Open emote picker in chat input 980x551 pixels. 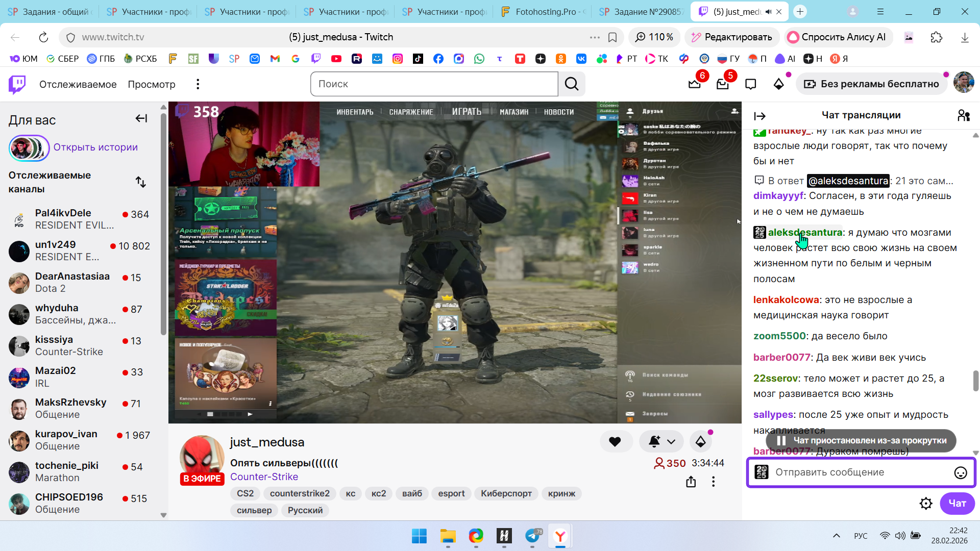[x=960, y=473]
